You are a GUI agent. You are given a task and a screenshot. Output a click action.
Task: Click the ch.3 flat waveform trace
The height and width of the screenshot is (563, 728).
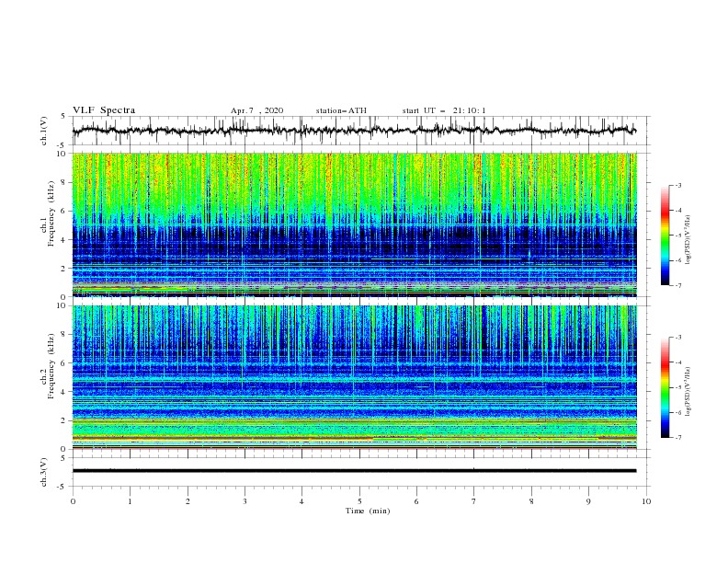point(354,471)
